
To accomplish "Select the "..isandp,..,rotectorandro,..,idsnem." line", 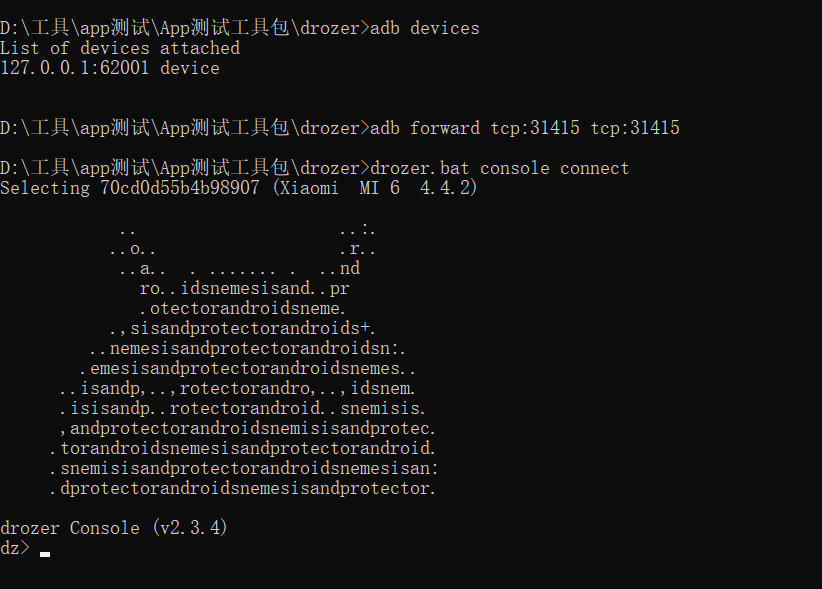I will click(238, 388).
